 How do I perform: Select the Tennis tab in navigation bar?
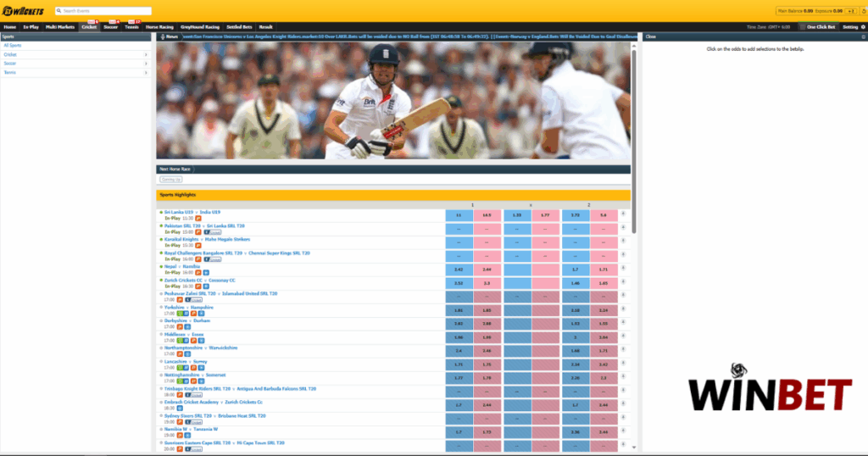pyautogui.click(x=131, y=26)
